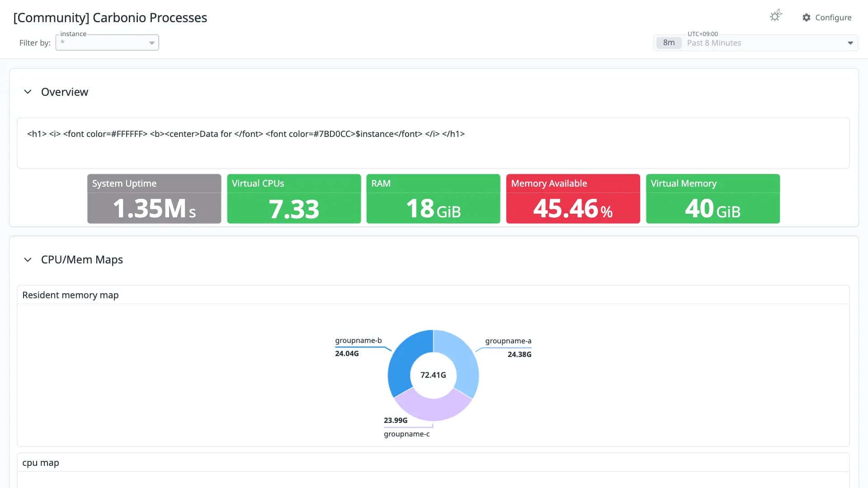868x488 pixels.
Task: Click the 23.99G value label
Action: click(396, 421)
